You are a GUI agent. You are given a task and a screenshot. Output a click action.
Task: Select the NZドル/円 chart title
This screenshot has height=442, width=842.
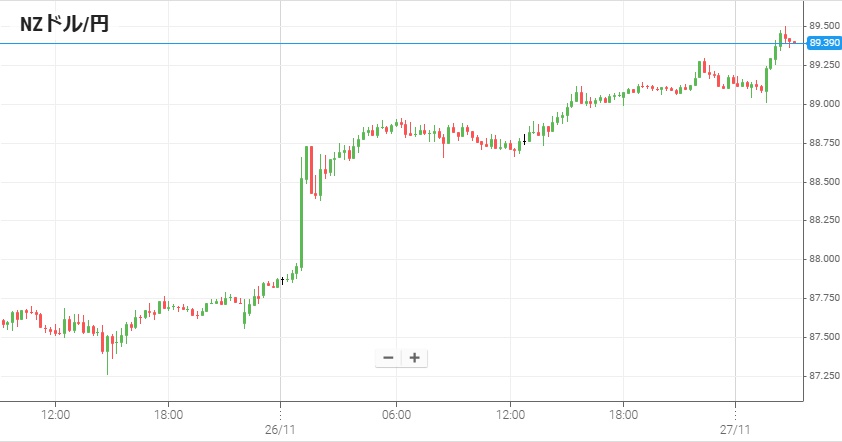[x=64, y=24]
